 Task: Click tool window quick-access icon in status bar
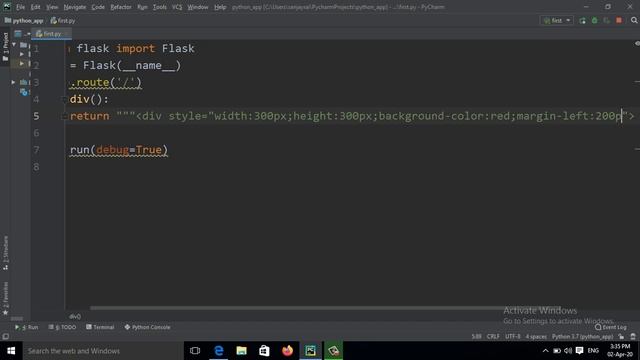[x=5, y=337]
